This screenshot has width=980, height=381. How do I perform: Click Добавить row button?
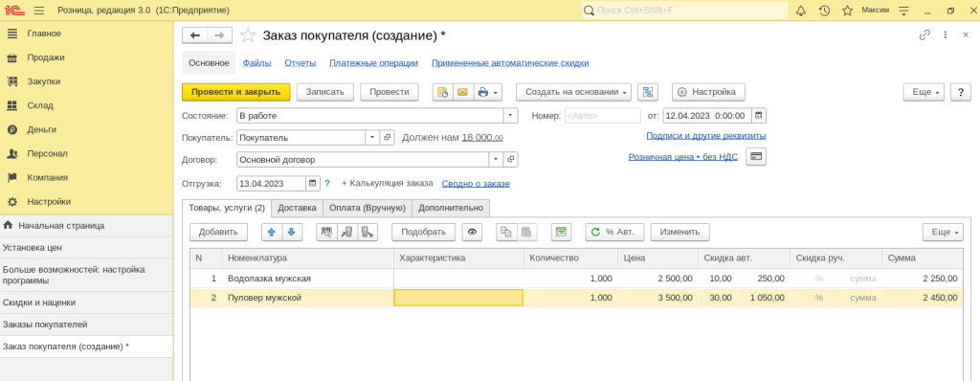(x=219, y=232)
